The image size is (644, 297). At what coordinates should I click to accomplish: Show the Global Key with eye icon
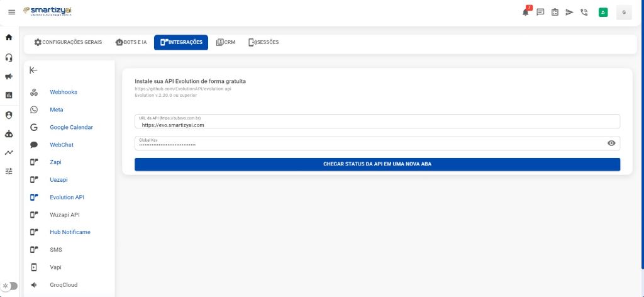click(611, 143)
